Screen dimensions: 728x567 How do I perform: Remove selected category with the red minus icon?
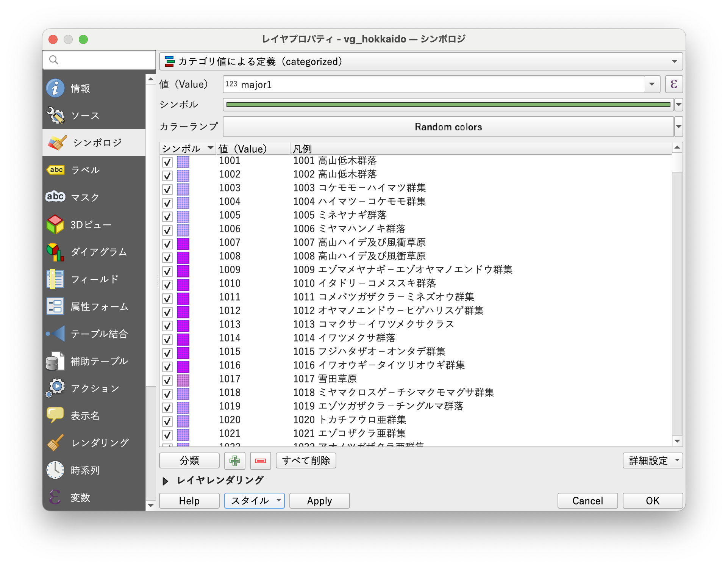[260, 460]
